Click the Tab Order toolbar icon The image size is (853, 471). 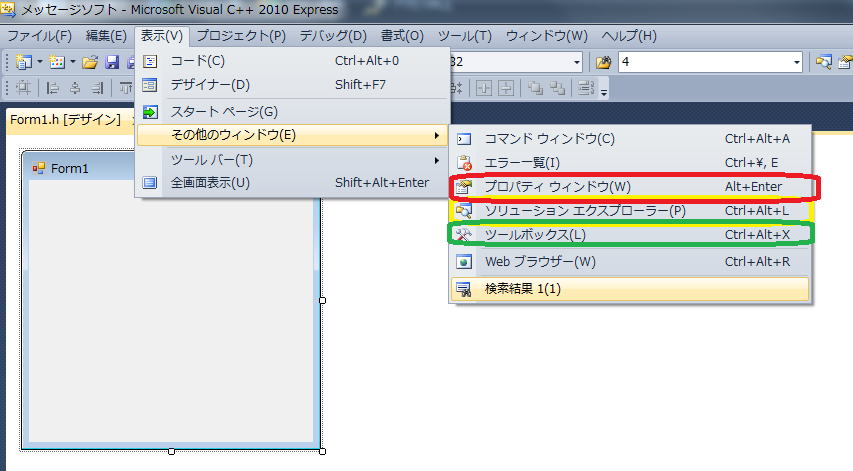(586, 88)
